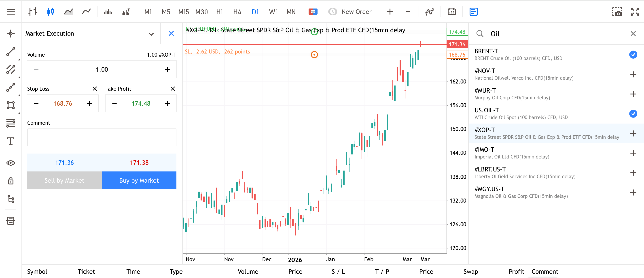Image resolution: width=644 pixels, height=278 pixels.
Task: Select H4 timeframe
Action: tap(237, 12)
